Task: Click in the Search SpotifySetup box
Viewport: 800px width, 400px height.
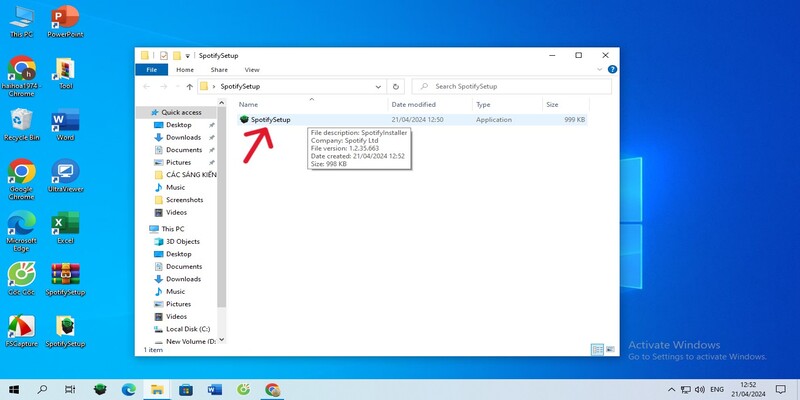Action: 512,87
